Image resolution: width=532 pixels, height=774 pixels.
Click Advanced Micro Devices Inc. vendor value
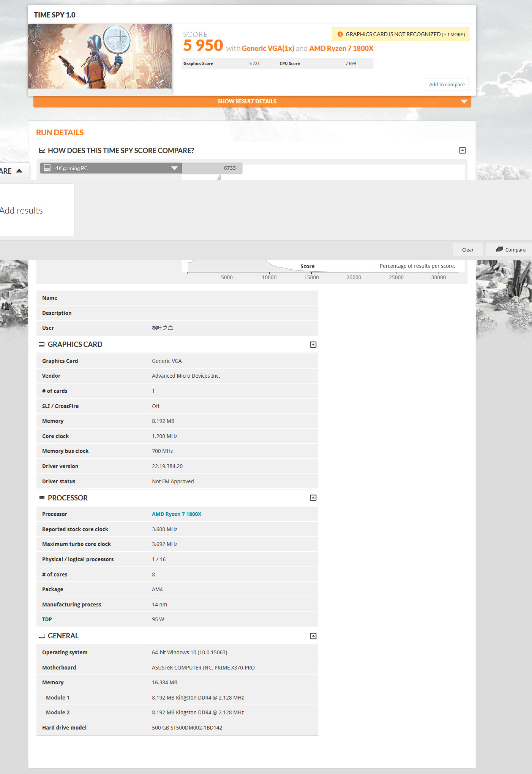coord(186,376)
